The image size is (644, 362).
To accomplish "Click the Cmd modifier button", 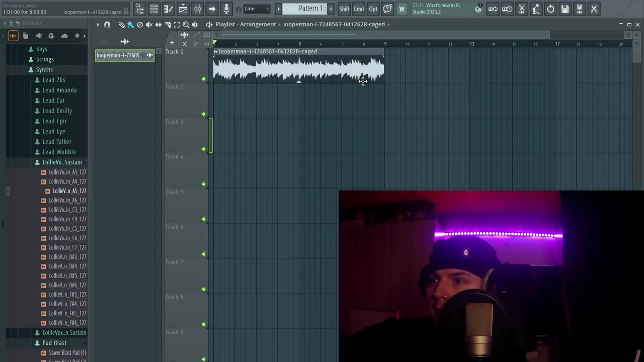I will tap(359, 9).
